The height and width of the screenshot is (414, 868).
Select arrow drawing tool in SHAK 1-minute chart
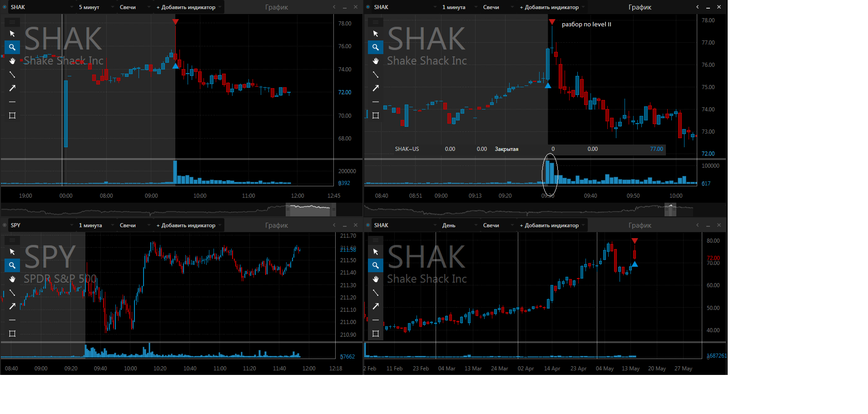coord(376,88)
